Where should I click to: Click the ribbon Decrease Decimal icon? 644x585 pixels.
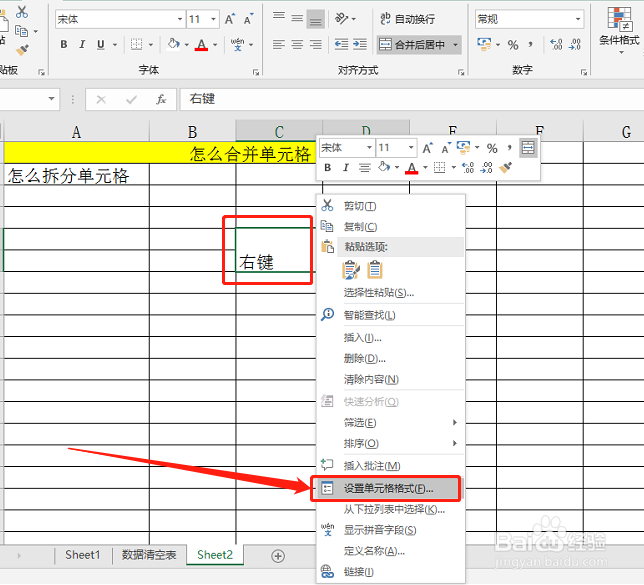pyautogui.click(x=575, y=44)
